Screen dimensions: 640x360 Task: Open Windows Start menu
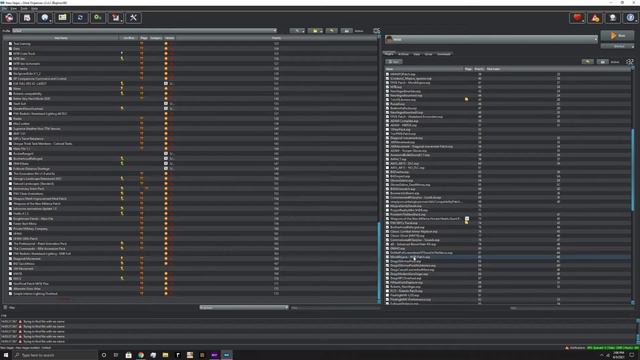pos(6,355)
